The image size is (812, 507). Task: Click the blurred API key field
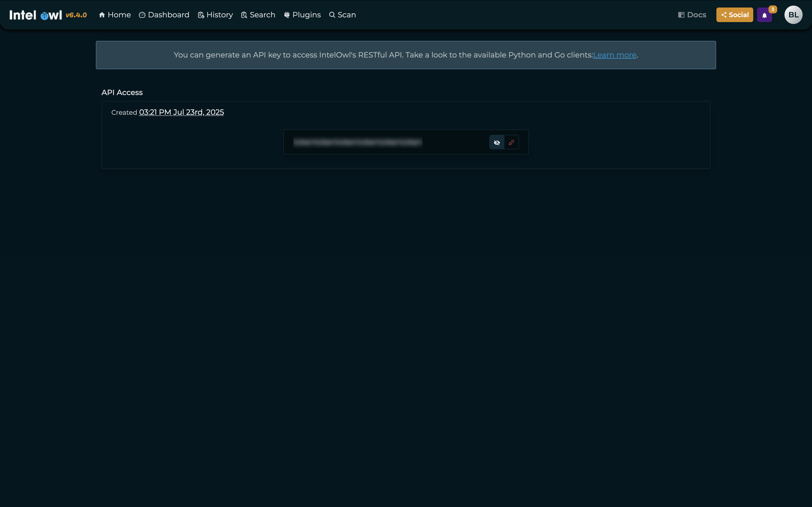pos(358,142)
